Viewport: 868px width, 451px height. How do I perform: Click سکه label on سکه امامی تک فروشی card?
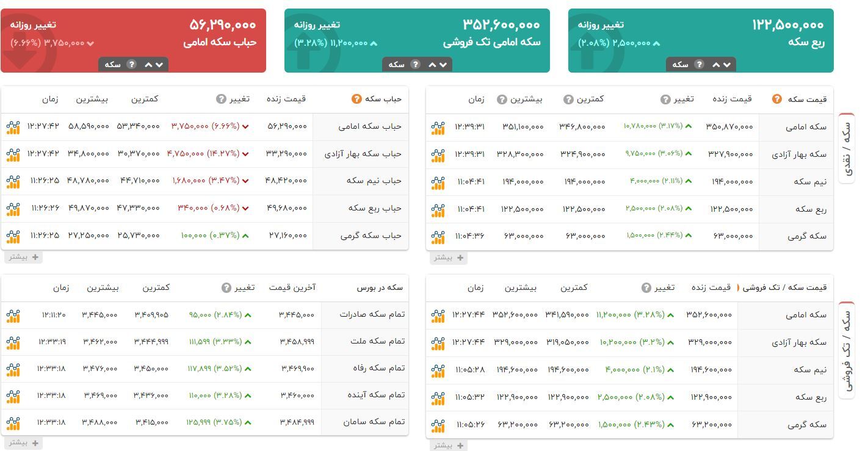point(396,64)
